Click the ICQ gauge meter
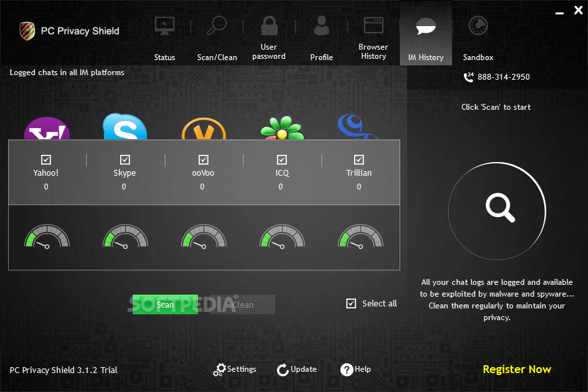 click(282, 237)
